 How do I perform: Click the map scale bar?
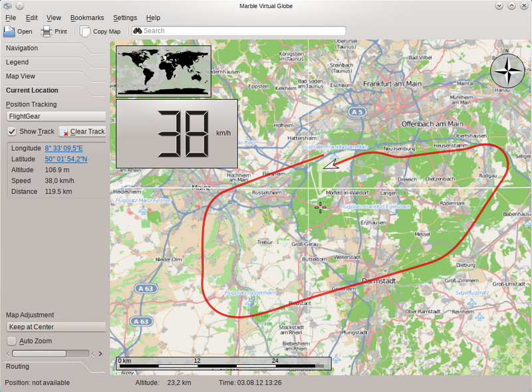[x=223, y=363]
